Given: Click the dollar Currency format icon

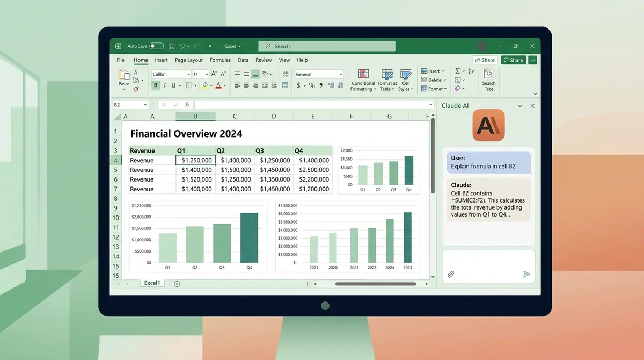Looking at the screenshot, I should 298,85.
